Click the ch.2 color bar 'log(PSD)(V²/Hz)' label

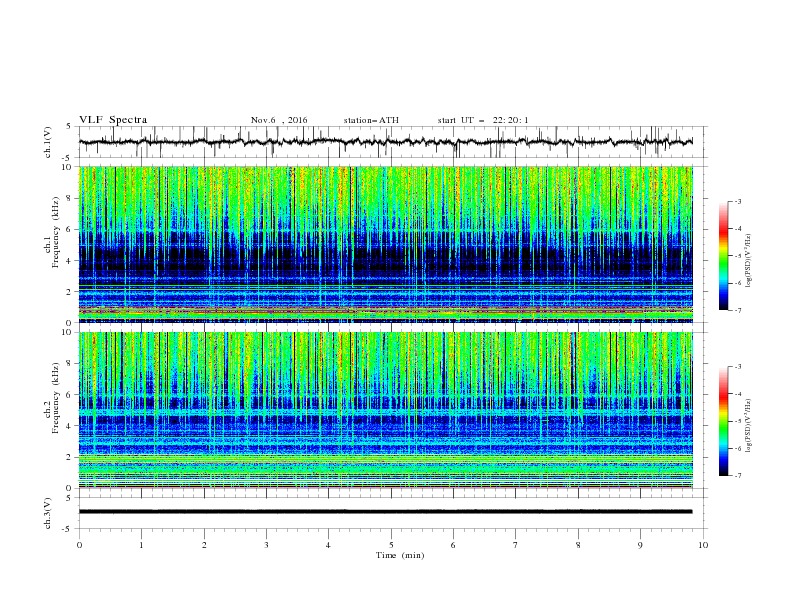tap(749, 426)
